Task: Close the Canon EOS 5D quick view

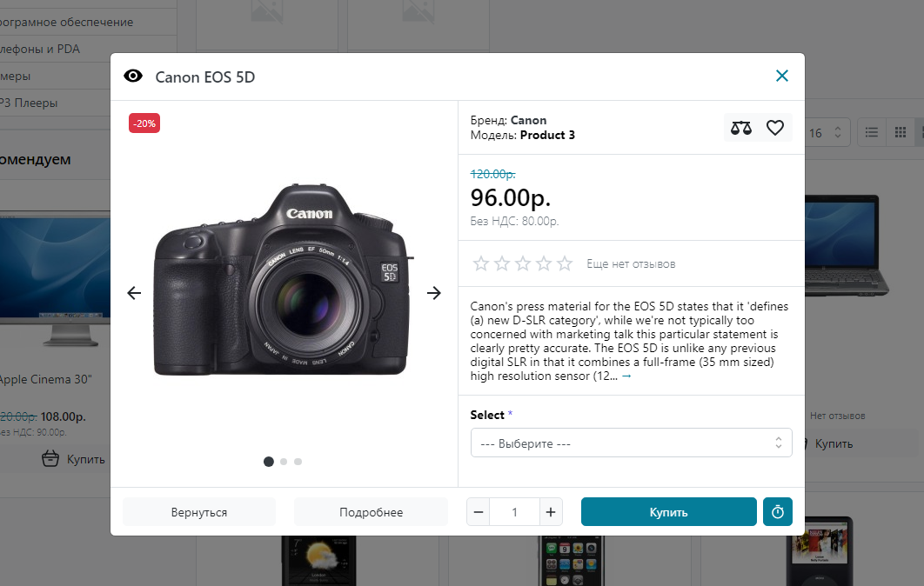Action: point(782,76)
